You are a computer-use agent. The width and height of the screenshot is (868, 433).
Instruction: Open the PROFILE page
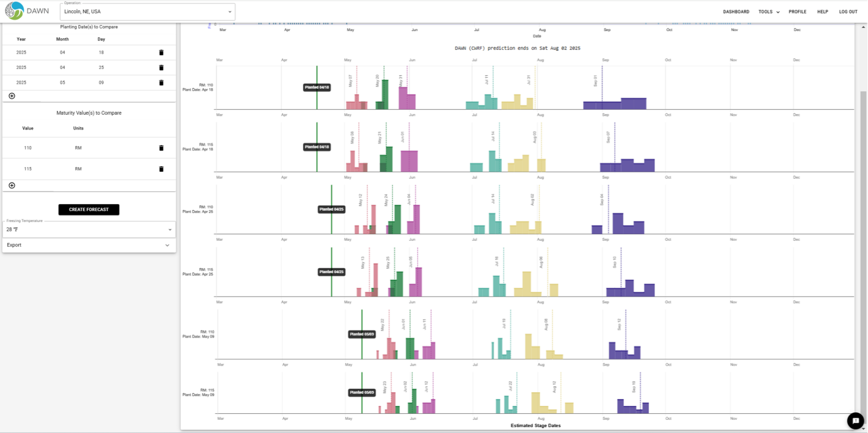point(797,11)
